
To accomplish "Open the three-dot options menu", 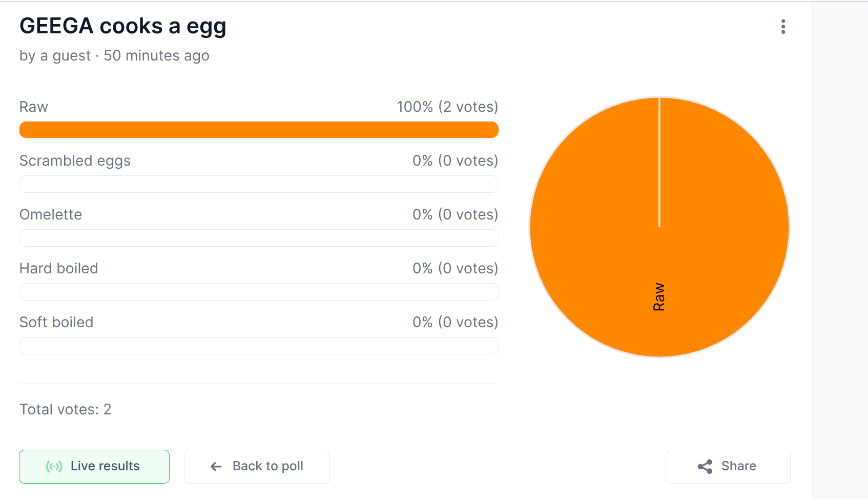I will [783, 27].
